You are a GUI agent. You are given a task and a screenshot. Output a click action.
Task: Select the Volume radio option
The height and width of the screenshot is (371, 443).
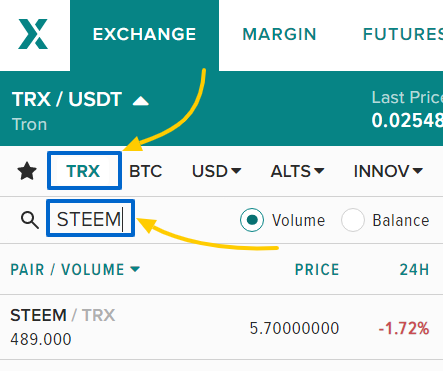252,220
